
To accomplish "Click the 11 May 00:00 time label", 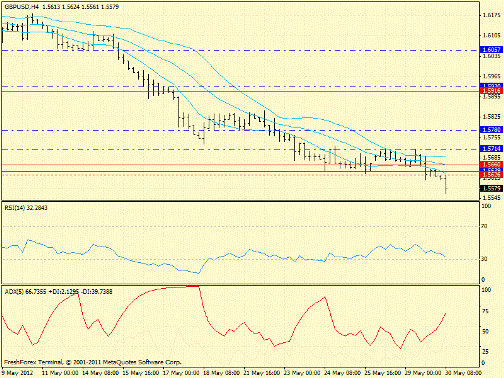I will (x=60, y=373).
